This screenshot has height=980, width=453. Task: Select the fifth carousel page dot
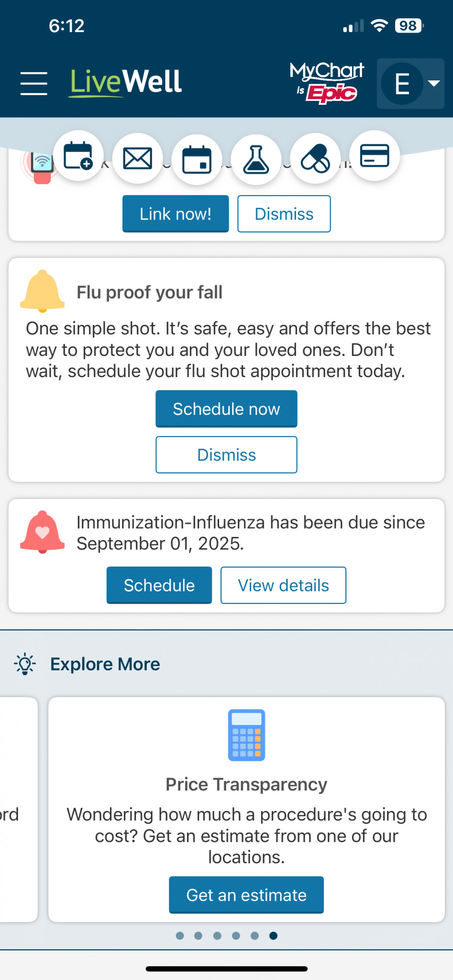click(254, 935)
